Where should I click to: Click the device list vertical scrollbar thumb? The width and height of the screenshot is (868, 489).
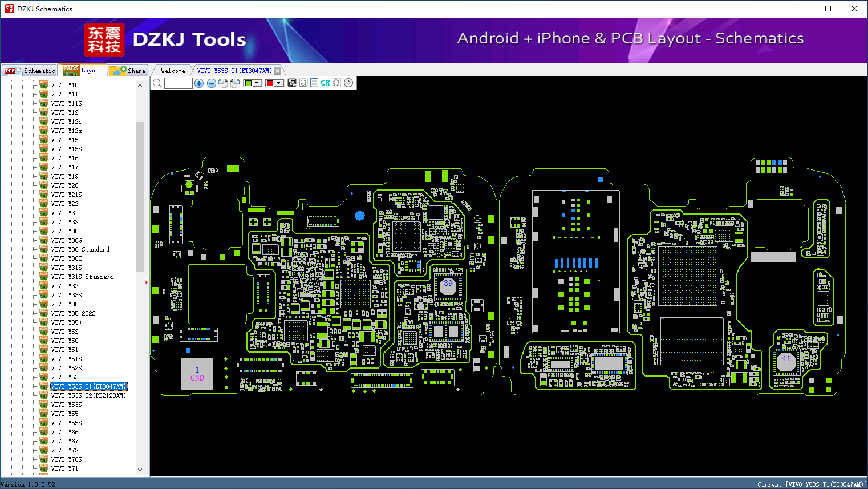140,197
